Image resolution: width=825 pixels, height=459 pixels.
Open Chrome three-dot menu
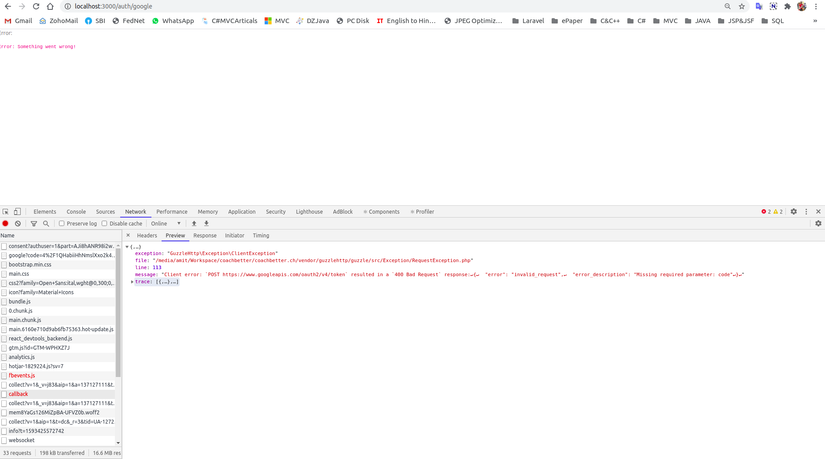(816, 6)
